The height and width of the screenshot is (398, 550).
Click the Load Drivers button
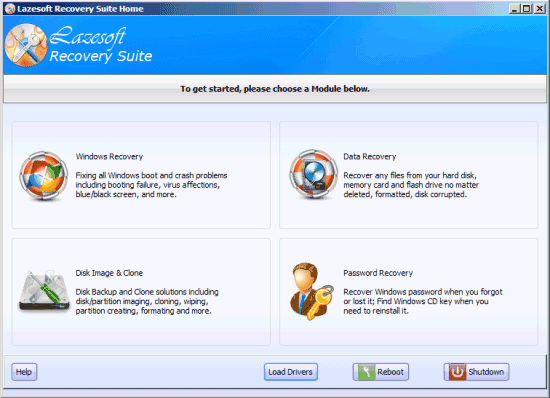[x=290, y=372]
